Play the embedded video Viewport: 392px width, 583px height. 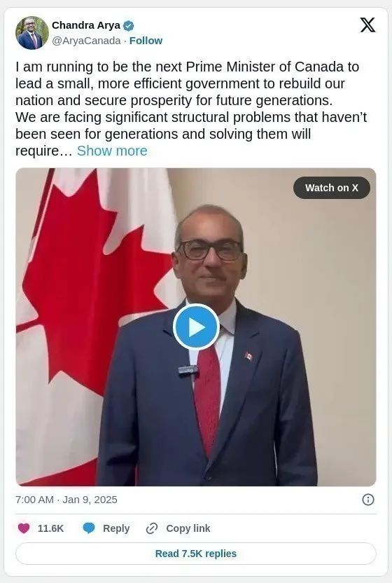pos(196,327)
